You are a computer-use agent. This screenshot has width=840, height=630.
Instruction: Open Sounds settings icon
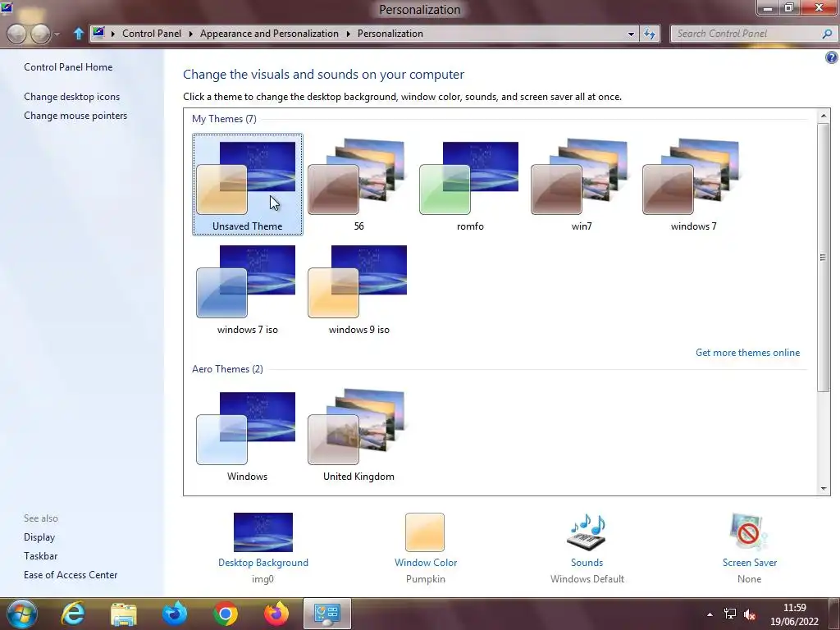click(587, 532)
